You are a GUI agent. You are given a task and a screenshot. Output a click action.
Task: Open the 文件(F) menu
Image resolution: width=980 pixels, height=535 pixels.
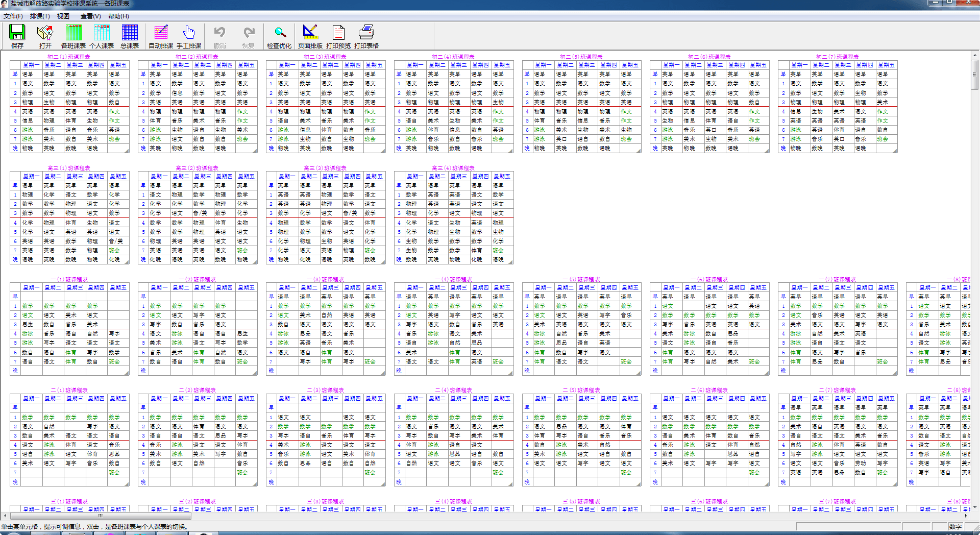tap(13, 16)
